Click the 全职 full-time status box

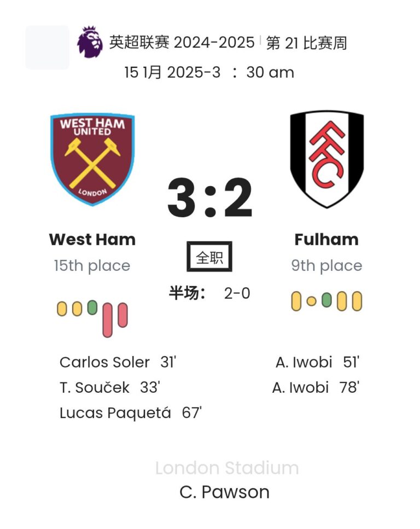pyautogui.click(x=209, y=257)
